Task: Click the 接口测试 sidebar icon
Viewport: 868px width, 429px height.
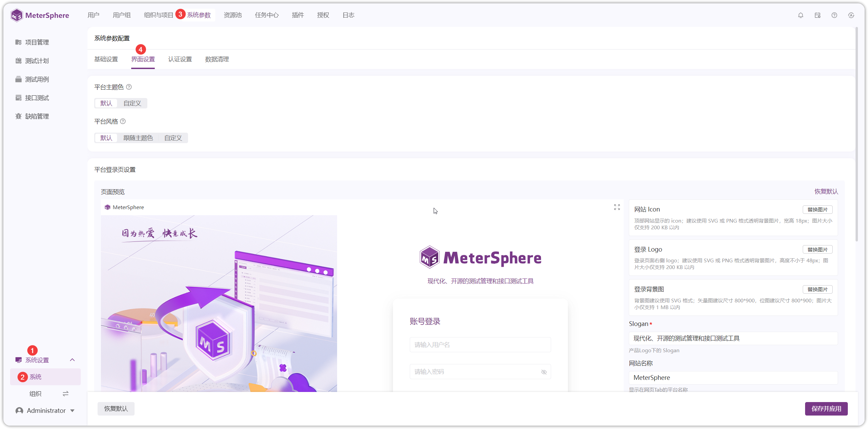Action: click(x=19, y=98)
